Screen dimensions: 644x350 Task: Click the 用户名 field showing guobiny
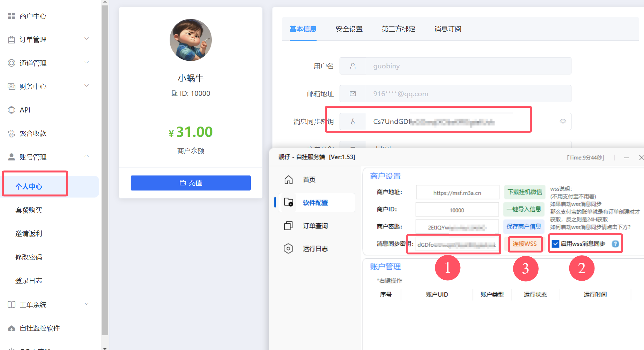(x=468, y=66)
